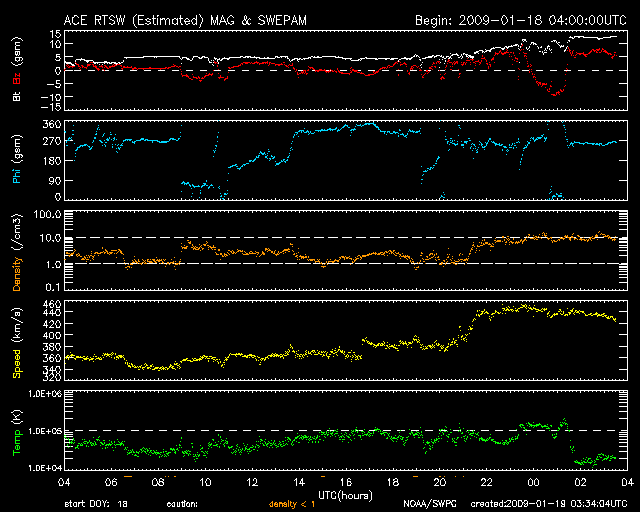Click the "(K)" unit on Temp axis
This screenshot has width=640, height=512.
click(x=17, y=417)
